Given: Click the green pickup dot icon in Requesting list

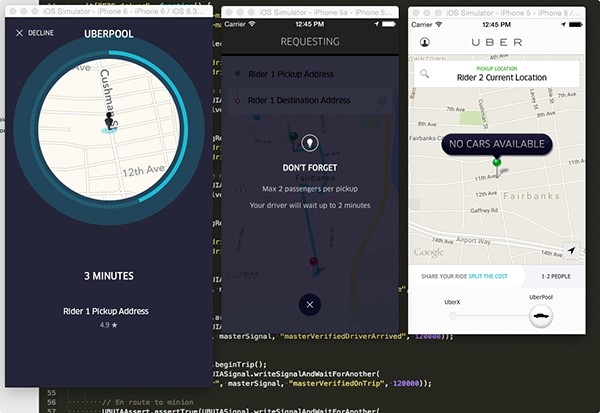Looking at the screenshot, I should tap(238, 73).
